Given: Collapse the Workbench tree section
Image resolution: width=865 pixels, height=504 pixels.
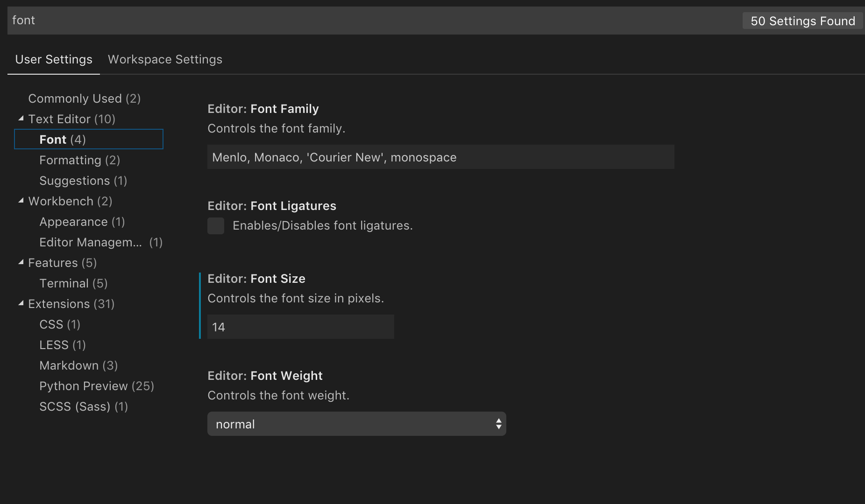Looking at the screenshot, I should [x=21, y=200].
